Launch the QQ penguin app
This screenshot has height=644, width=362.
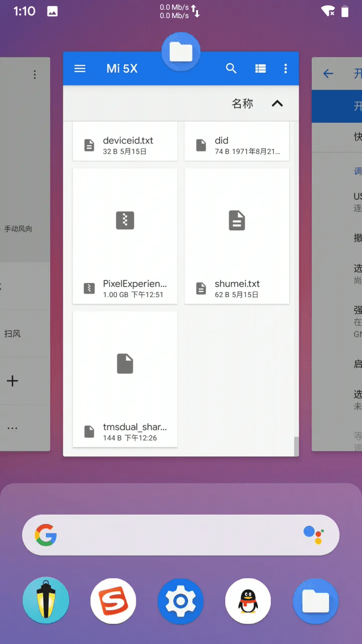pos(248,601)
